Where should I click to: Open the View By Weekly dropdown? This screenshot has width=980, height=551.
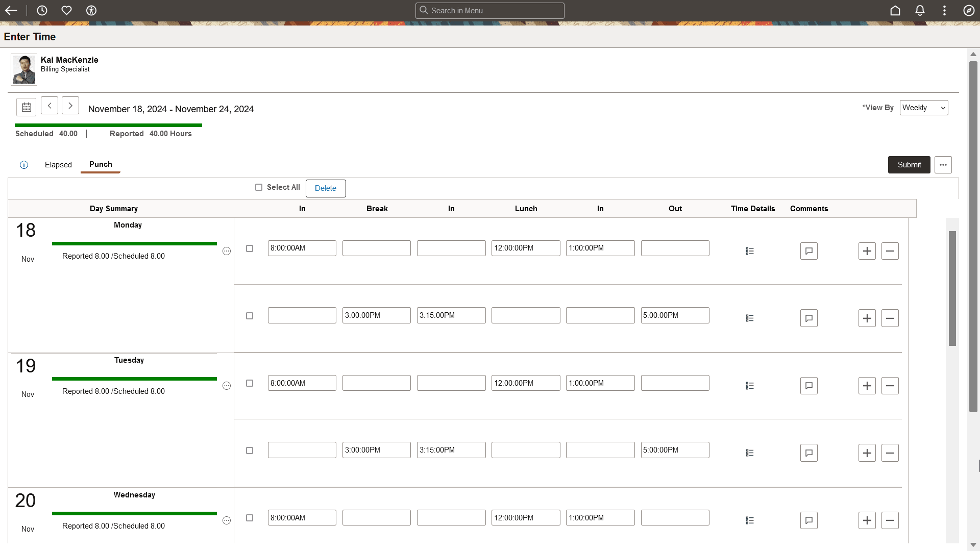[923, 108]
